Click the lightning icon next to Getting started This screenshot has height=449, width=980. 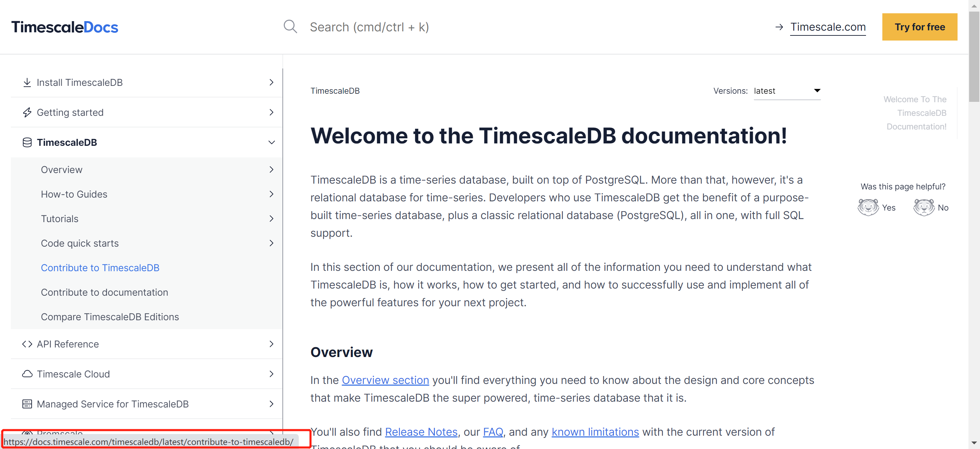point(27,112)
